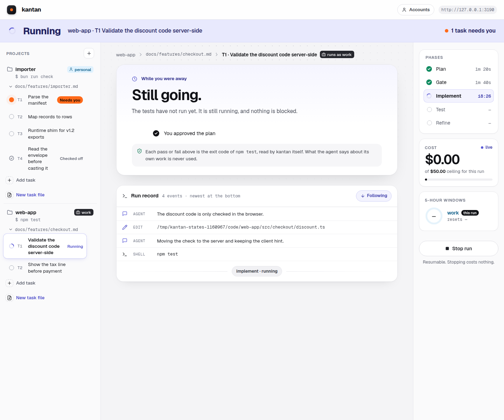Click the 1 task needs you notice
The width and height of the screenshot is (504, 420).
coord(470,31)
